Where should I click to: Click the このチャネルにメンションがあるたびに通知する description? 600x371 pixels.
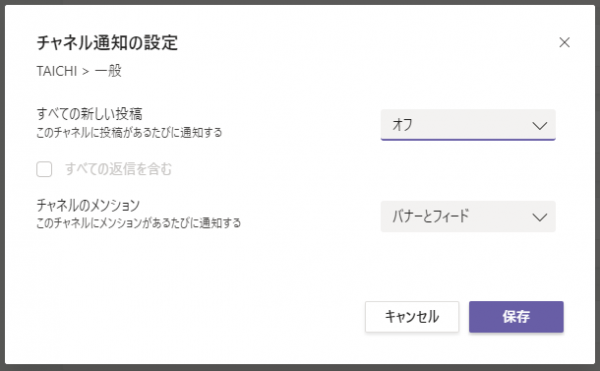click(139, 223)
